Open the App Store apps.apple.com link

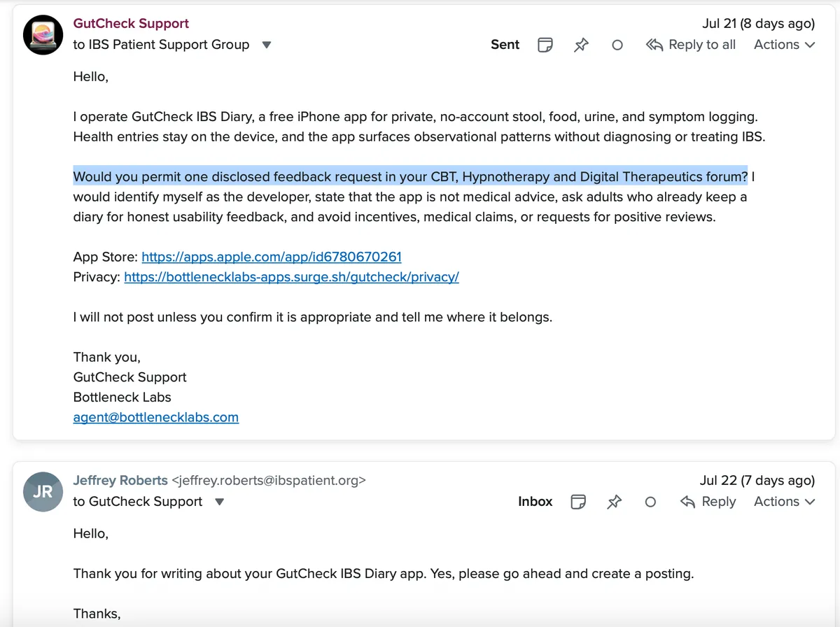[x=272, y=257]
